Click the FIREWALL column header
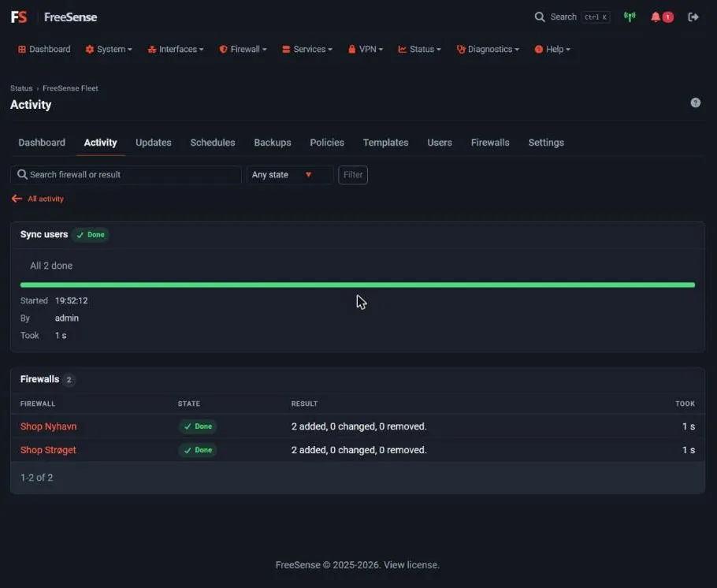 [x=38, y=404]
